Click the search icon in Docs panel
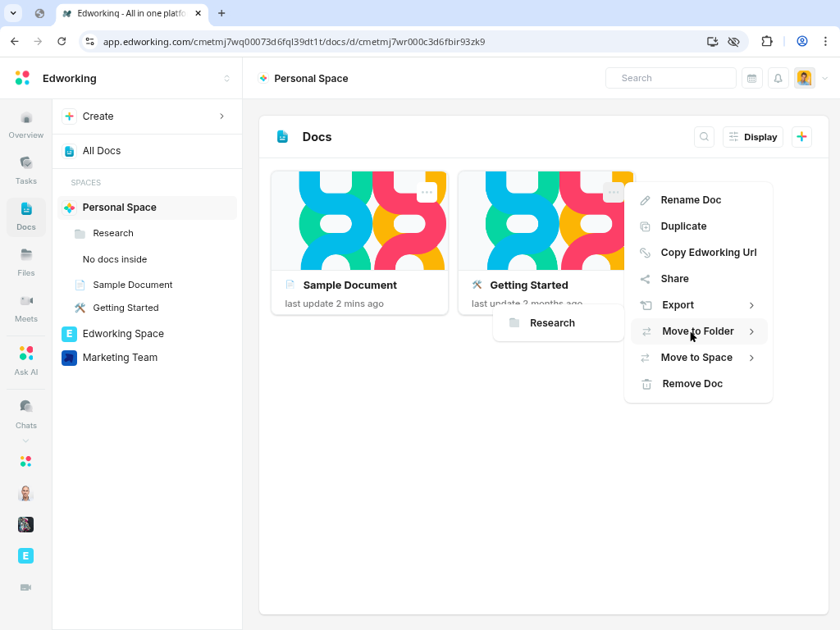This screenshot has height=630, width=840. 704,137
